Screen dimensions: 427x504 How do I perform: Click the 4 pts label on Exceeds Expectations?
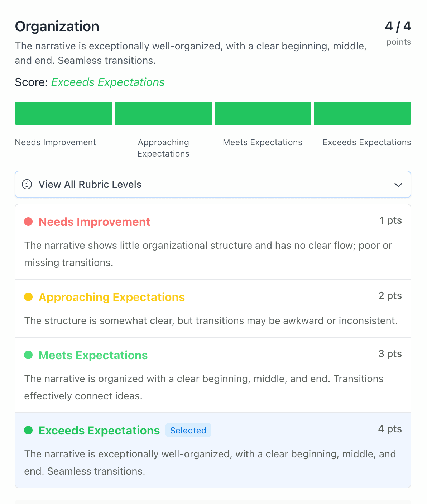(x=390, y=429)
